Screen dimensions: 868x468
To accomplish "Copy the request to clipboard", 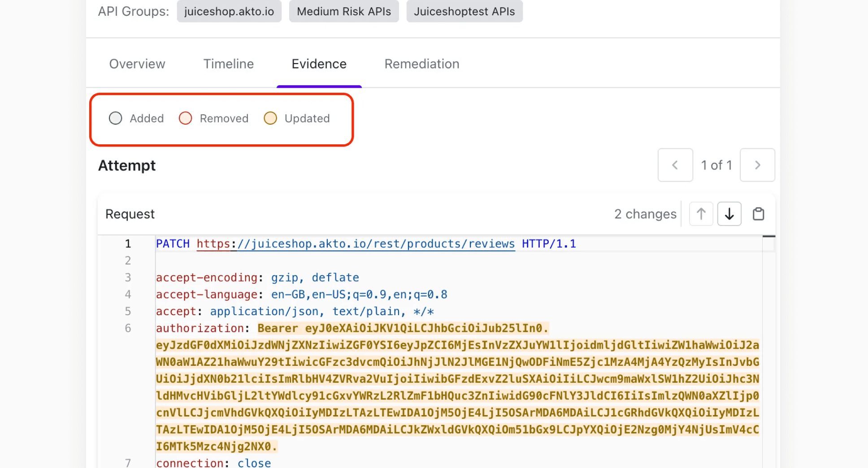I will (758, 214).
